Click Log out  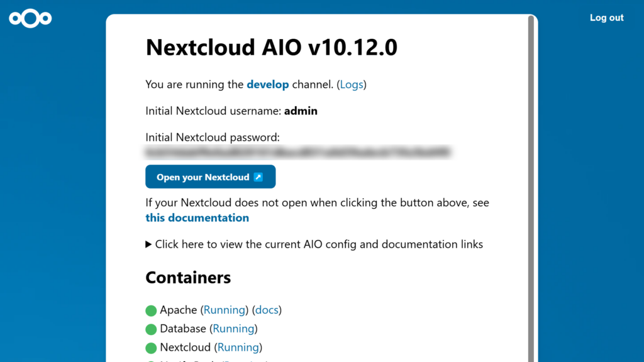(606, 18)
